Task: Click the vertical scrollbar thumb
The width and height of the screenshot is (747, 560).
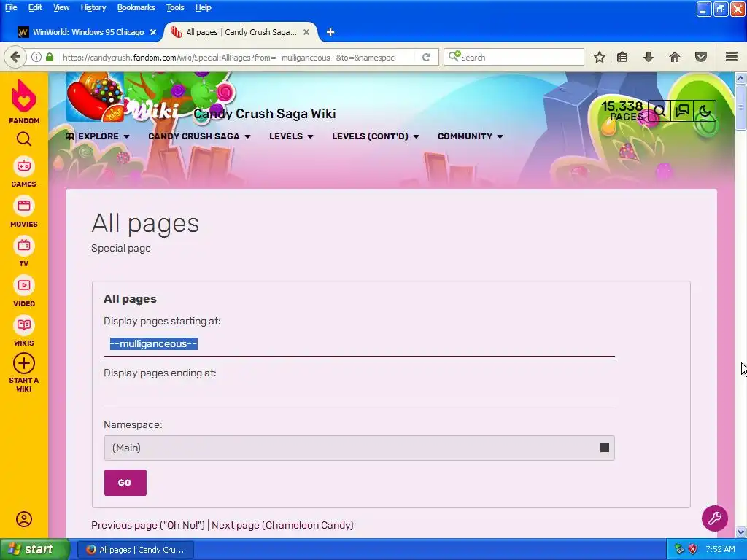Action: 740,106
